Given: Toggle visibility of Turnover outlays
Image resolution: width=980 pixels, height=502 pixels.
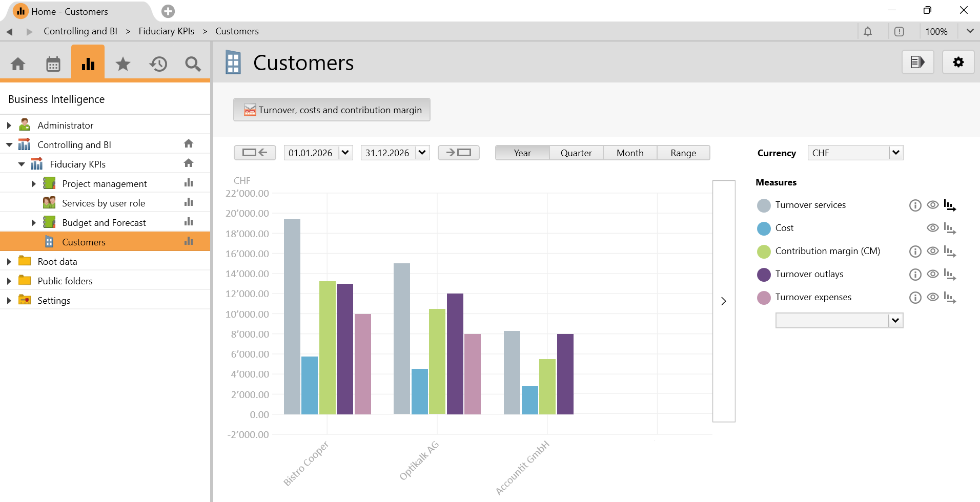Looking at the screenshot, I should [933, 274].
